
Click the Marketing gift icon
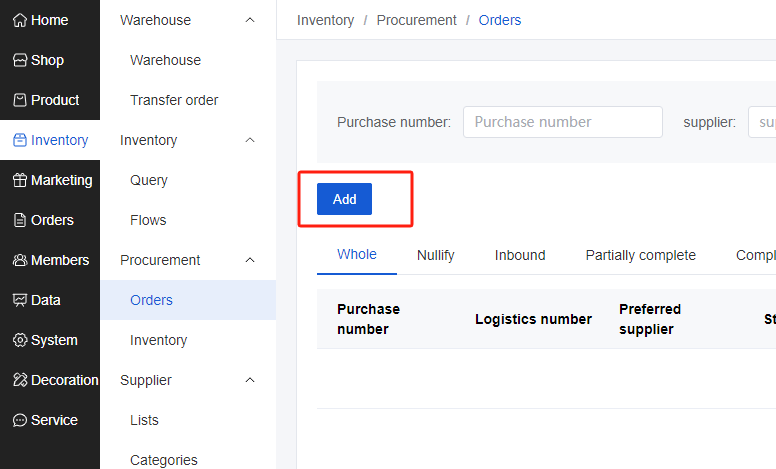coord(20,181)
